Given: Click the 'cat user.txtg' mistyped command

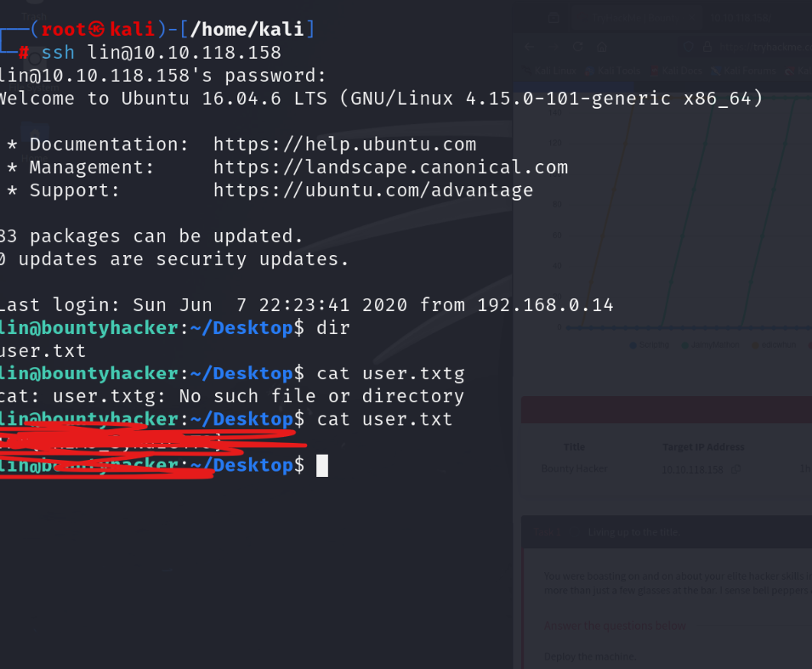Looking at the screenshot, I should [x=390, y=374].
